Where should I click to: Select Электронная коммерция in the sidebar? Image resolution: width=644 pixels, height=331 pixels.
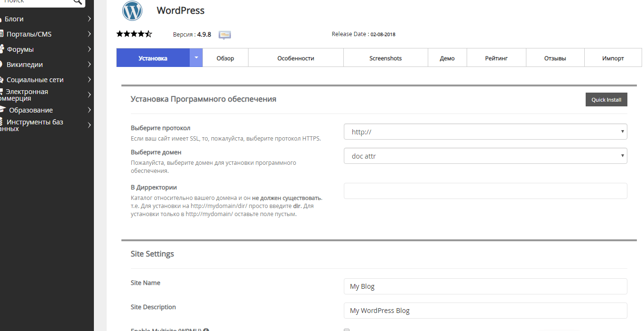coord(24,95)
